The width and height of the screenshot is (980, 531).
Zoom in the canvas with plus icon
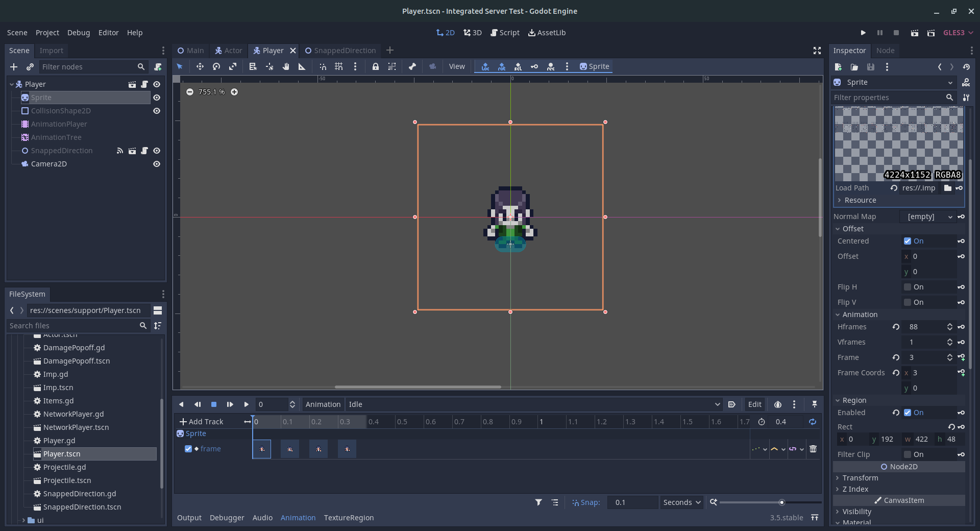pos(234,92)
